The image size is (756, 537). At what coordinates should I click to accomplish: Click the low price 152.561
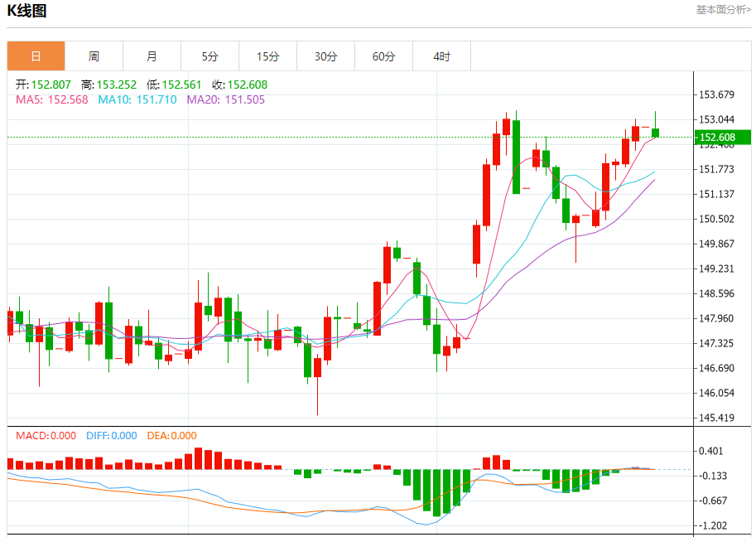tap(182, 85)
